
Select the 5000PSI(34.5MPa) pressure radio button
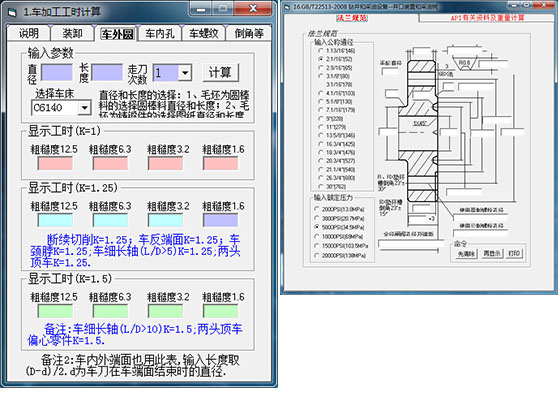316,227
